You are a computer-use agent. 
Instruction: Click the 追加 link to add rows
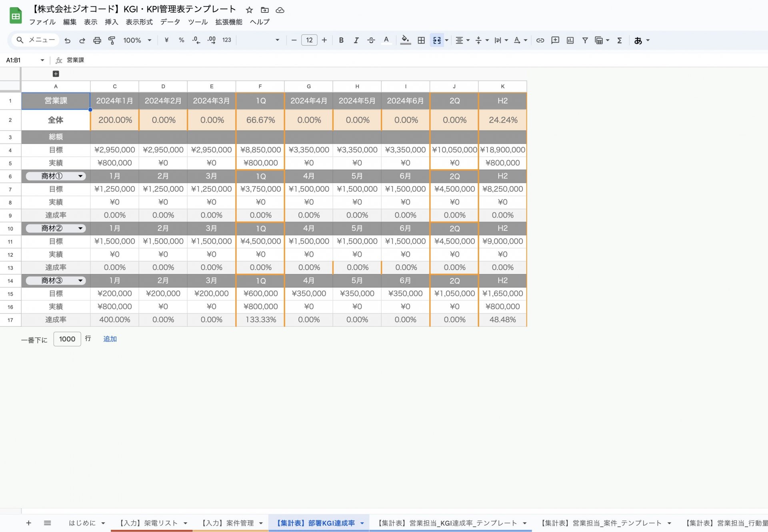point(110,339)
